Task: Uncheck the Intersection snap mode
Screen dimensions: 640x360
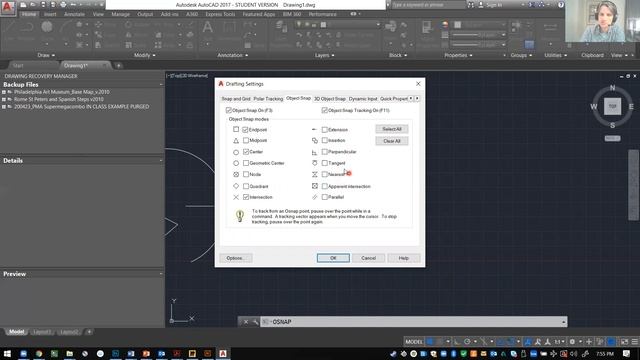Action: 246,197
